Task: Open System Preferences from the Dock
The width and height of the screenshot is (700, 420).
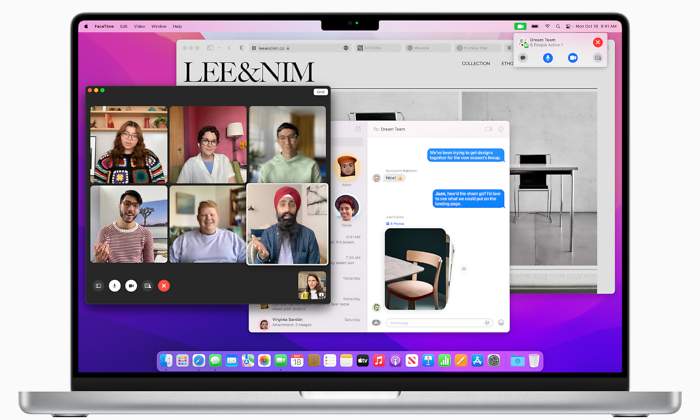Action: (x=494, y=361)
